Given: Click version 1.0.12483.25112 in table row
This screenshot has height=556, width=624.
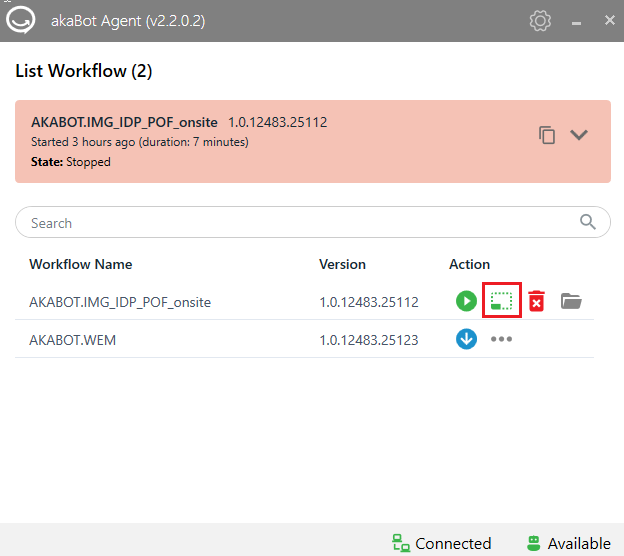Looking at the screenshot, I should 369,302.
